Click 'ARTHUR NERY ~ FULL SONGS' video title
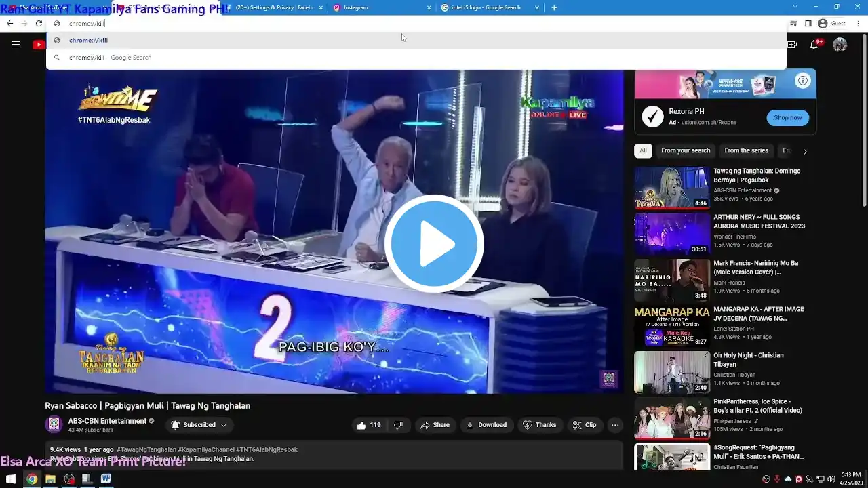Viewport: 868px width, 488px height. pos(759,222)
